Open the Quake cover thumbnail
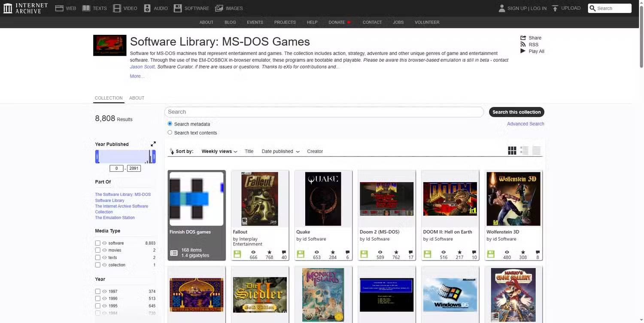 (323, 199)
